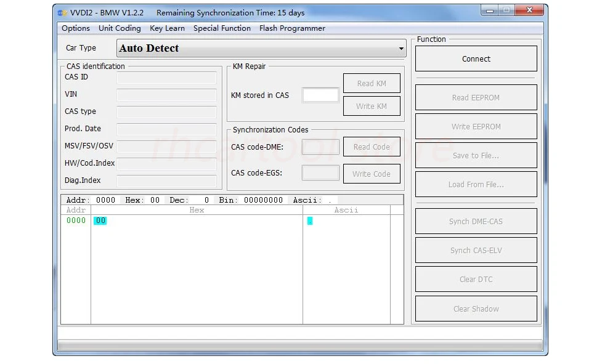Click the Read Code button

pos(372,147)
